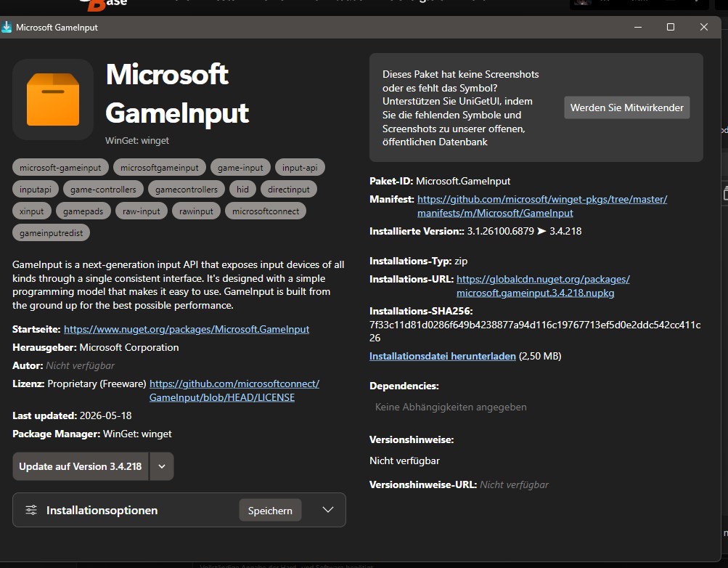Click the GameInput description paragraph

pyautogui.click(x=179, y=285)
